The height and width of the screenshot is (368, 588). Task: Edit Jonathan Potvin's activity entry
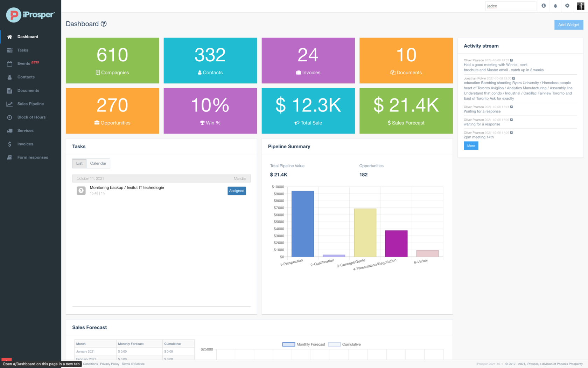513,79
